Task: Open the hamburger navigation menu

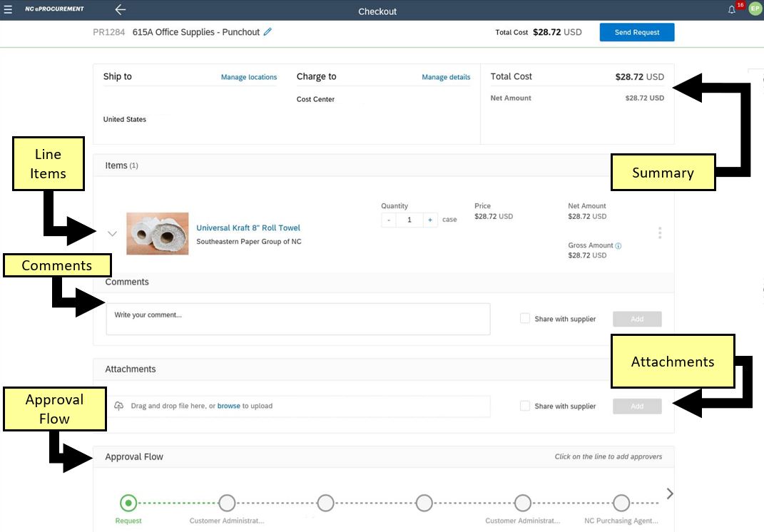Action: (x=8, y=9)
